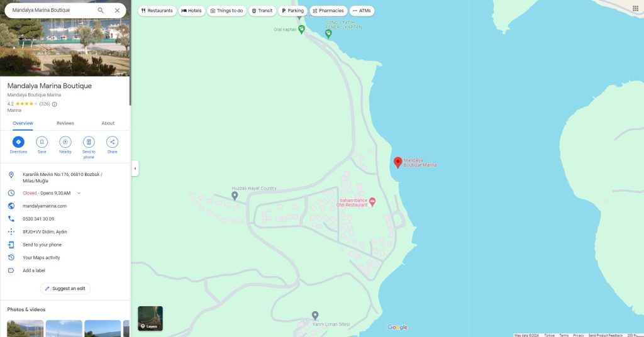Click the FATIH FENERCI KAPTAN green pin
Screen dimensions: 644x337
pos(328,34)
